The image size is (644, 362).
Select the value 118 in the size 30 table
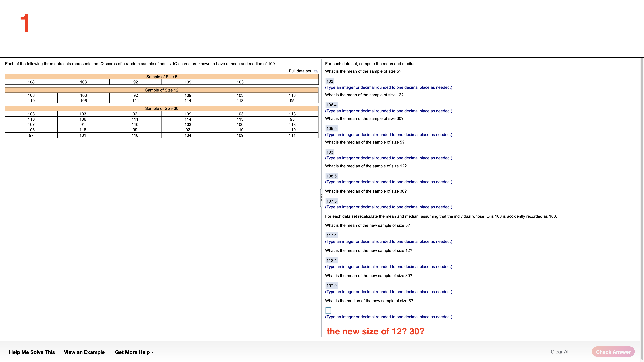tap(83, 130)
